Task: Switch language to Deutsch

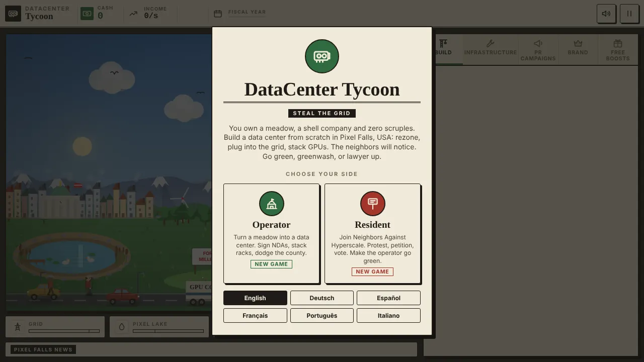Action: 322,298
